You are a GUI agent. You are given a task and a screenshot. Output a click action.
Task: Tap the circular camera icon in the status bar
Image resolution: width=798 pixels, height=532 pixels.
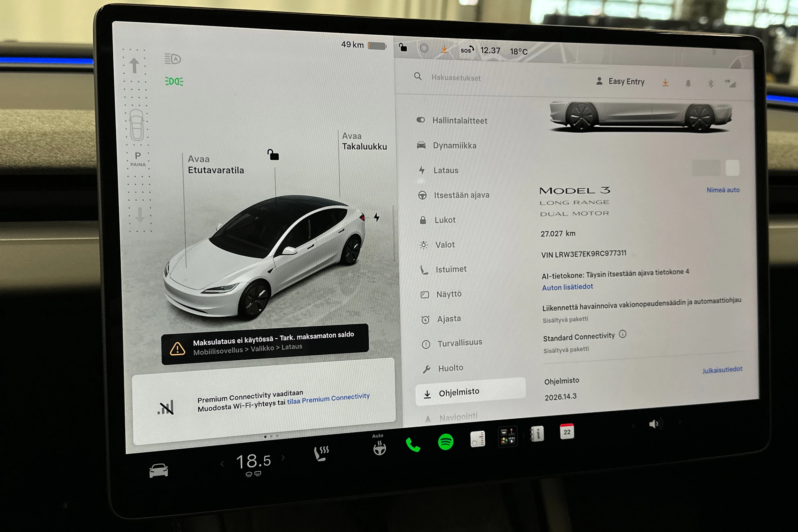(424, 48)
